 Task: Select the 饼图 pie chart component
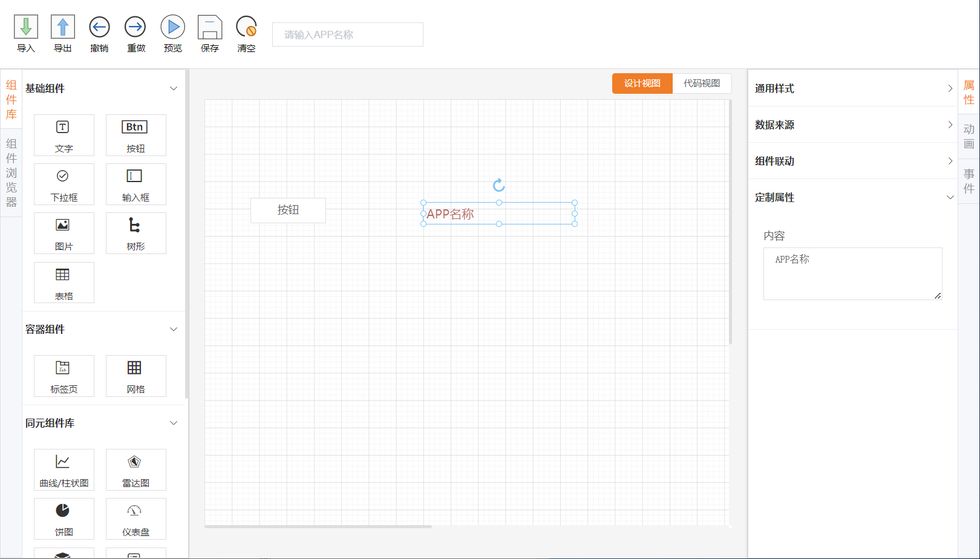[64, 519]
